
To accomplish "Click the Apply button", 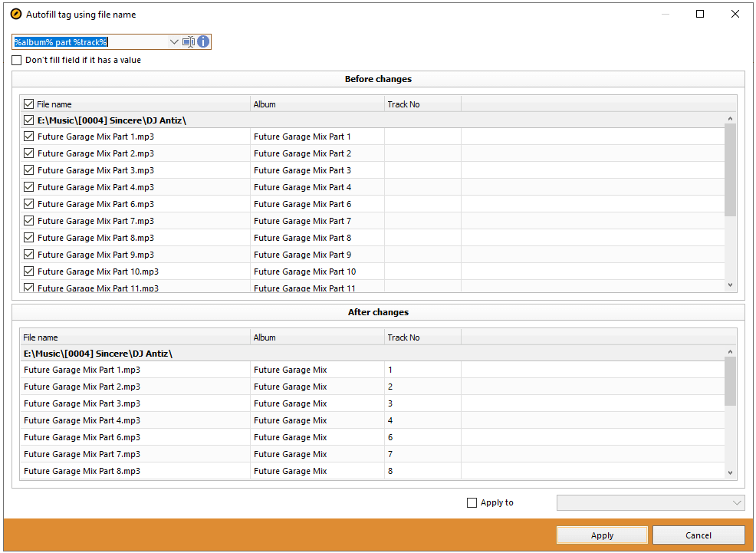I will (x=602, y=535).
